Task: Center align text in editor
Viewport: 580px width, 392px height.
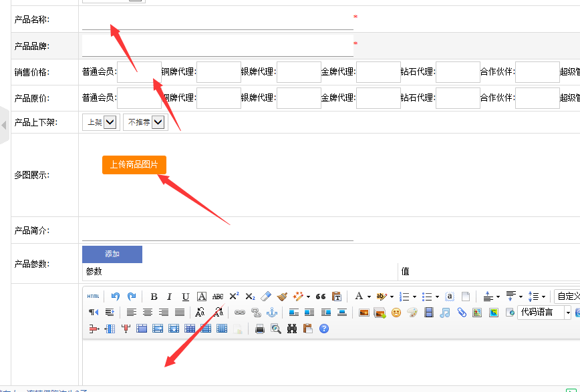Action: (148, 313)
